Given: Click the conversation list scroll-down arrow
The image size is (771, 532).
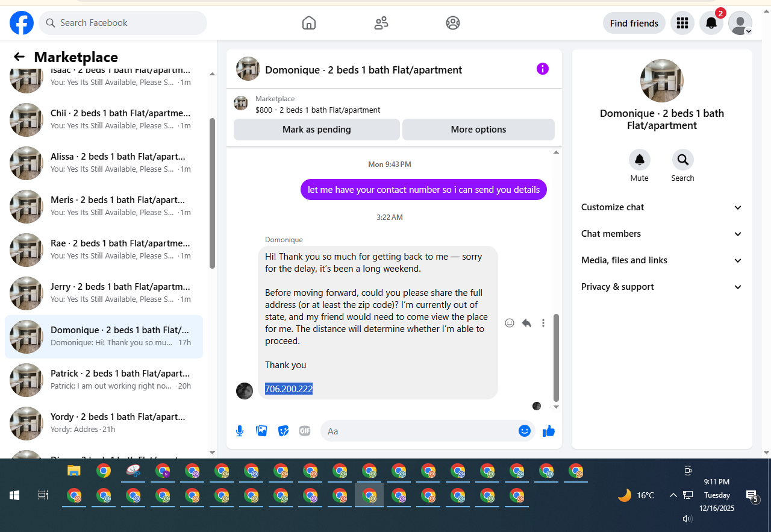Looking at the screenshot, I should click(x=212, y=452).
